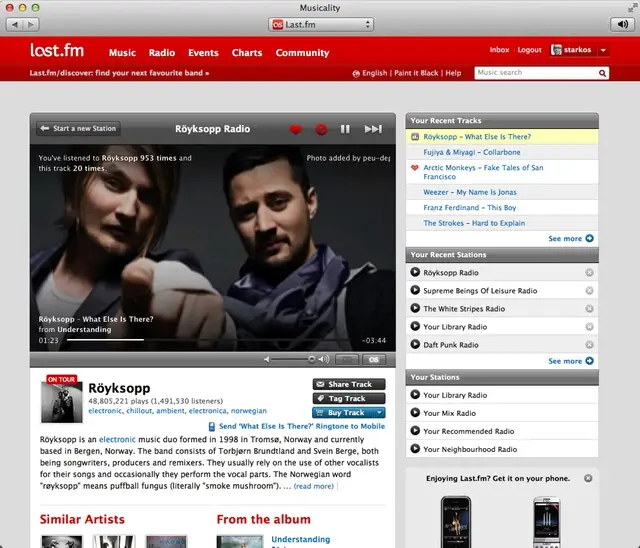Click the Music search input field

pyautogui.click(x=536, y=73)
